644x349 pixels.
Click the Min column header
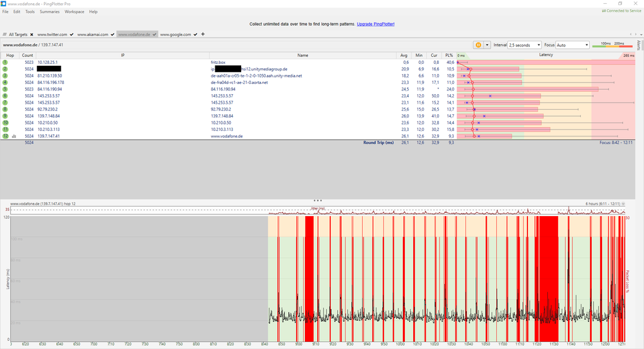(x=418, y=55)
